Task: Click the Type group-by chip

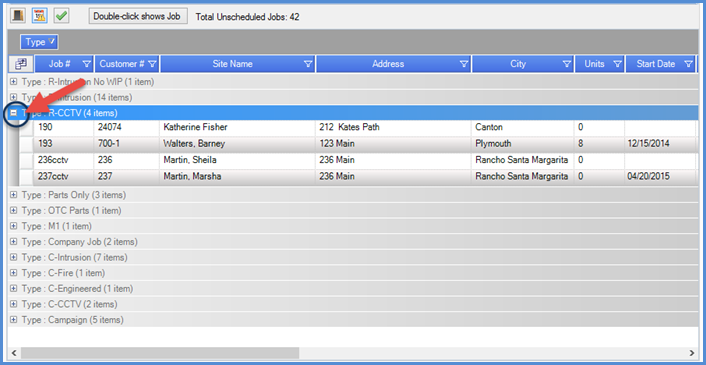Action: pos(39,42)
